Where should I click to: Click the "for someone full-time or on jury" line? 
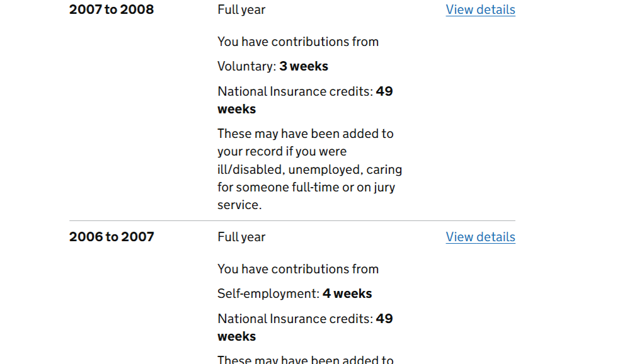(x=306, y=187)
